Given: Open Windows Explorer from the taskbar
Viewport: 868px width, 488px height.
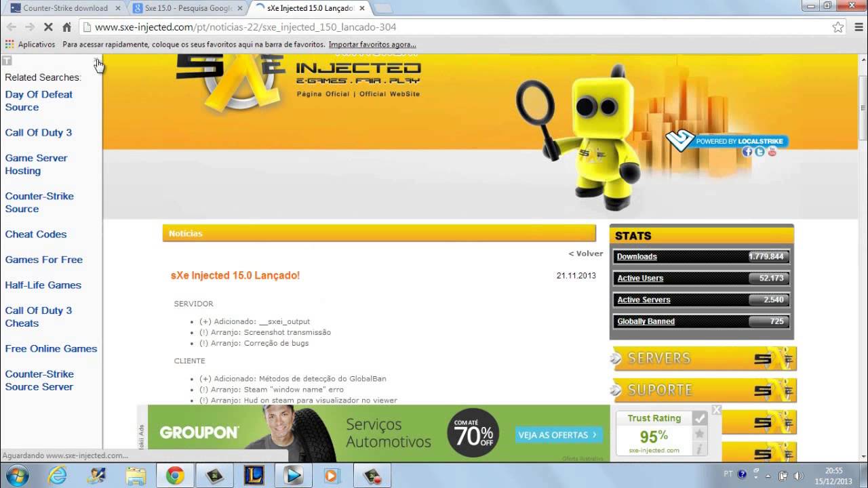Looking at the screenshot, I should (136, 476).
